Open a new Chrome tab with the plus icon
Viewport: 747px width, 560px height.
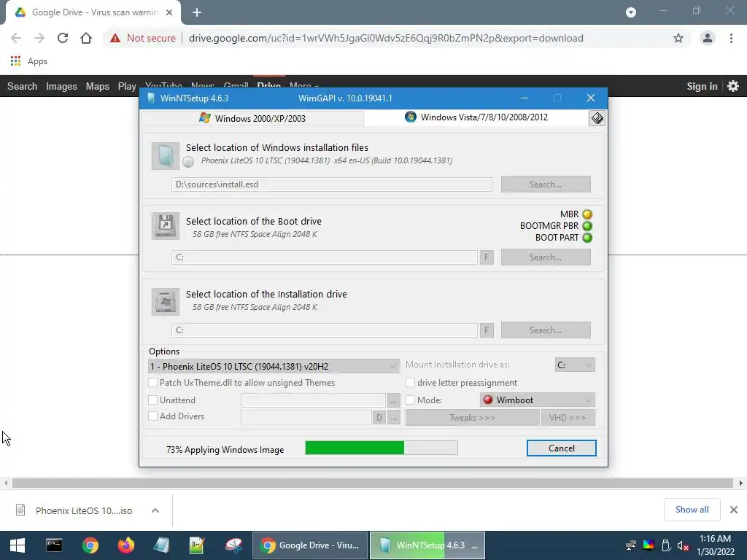(x=197, y=12)
